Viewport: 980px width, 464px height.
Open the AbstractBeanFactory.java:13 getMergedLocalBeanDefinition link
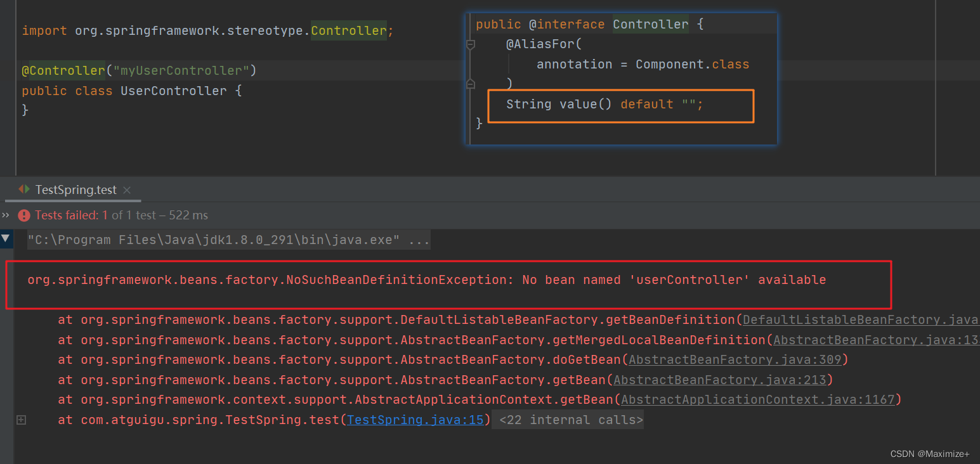[877, 340]
